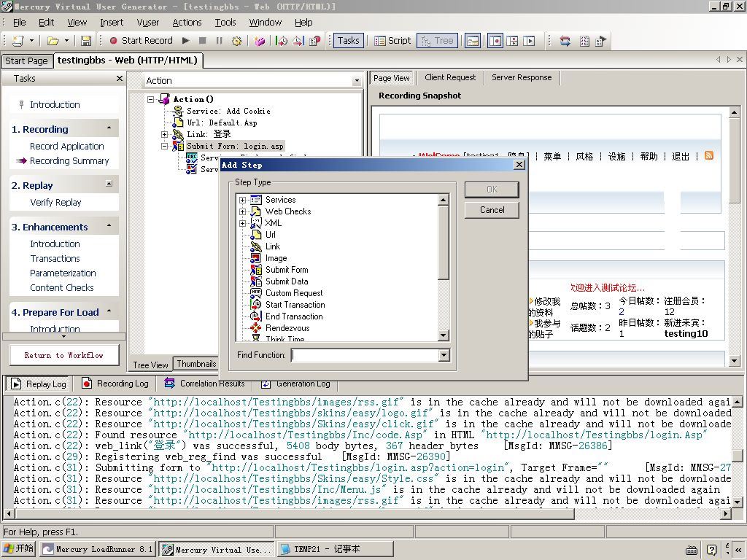Click the red-blue swap arrows toolbar icon
747x560 pixels.
[x=565, y=41]
